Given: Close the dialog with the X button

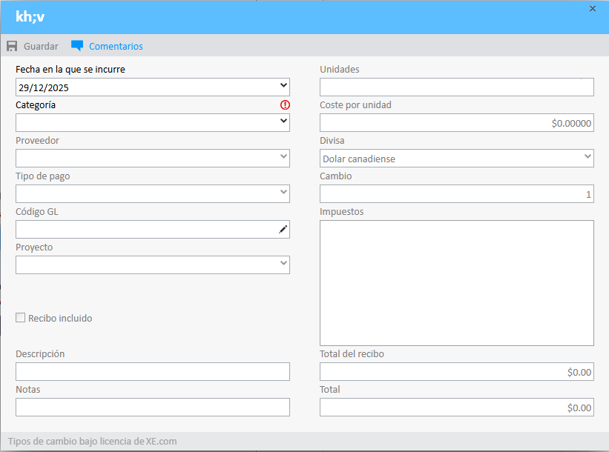Looking at the screenshot, I should click(593, 8).
